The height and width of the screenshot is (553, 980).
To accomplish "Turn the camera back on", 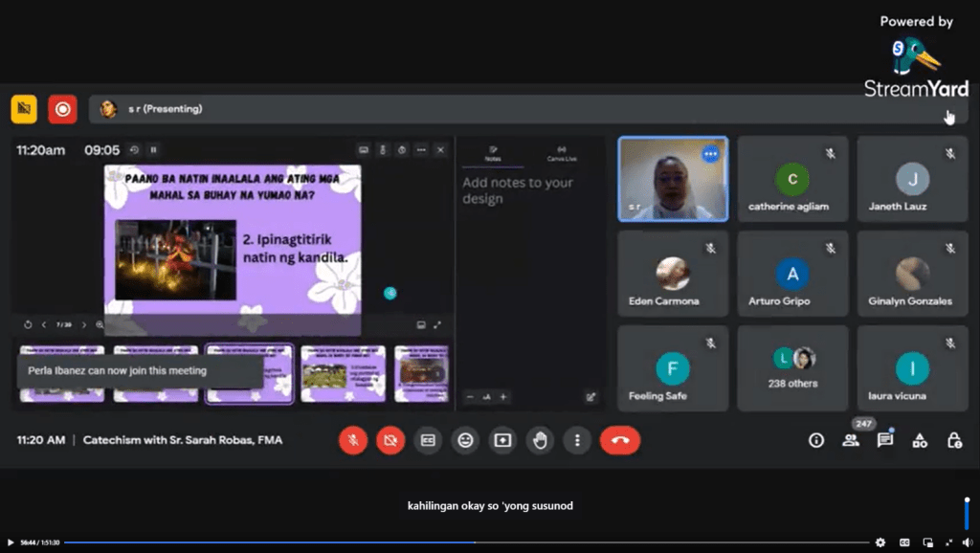I will (390, 440).
